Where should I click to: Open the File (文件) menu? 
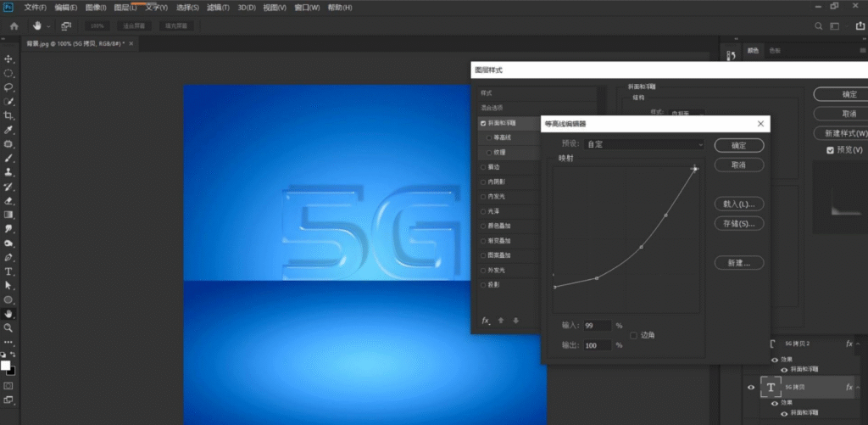35,8
